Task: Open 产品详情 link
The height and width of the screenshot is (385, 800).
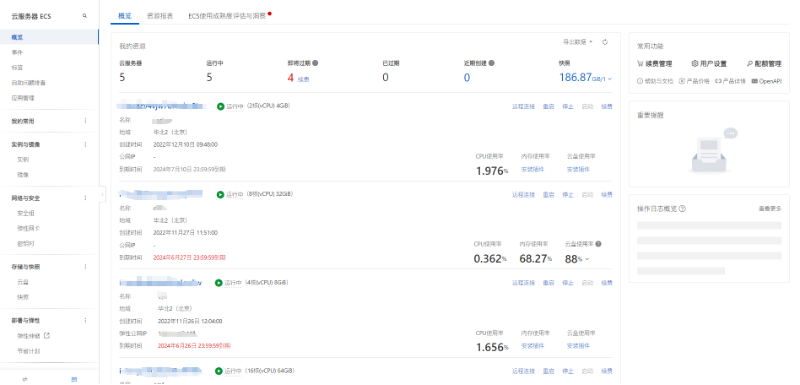Action: (x=731, y=82)
